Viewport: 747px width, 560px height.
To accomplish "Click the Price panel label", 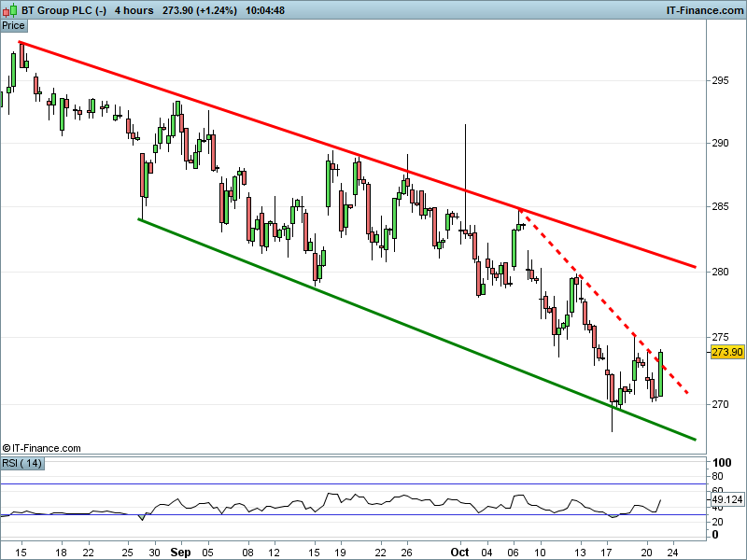I will (x=13, y=26).
